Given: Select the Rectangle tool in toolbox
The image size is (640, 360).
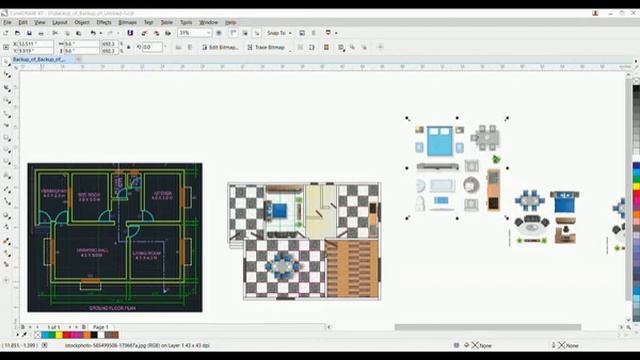Looking at the screenshot, I should 7,138.
